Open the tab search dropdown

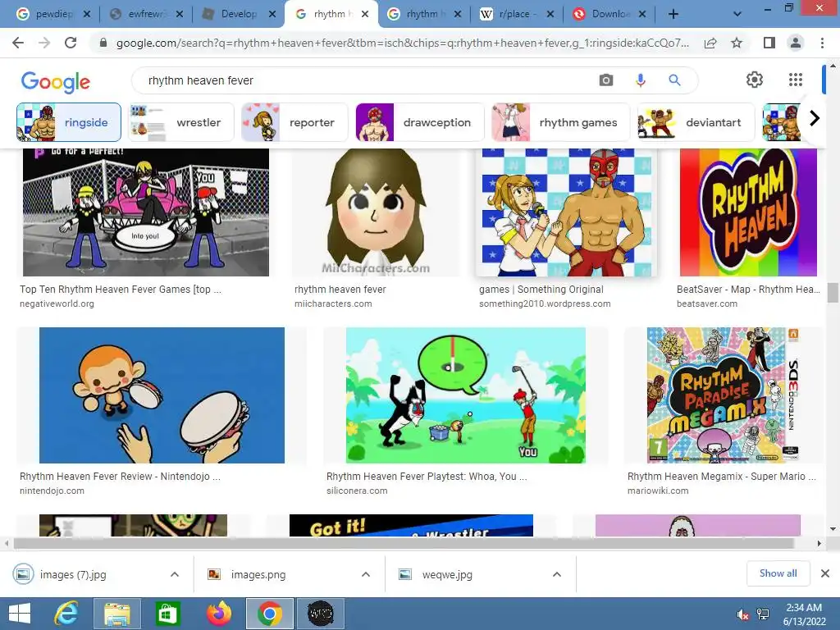point(737,14)
